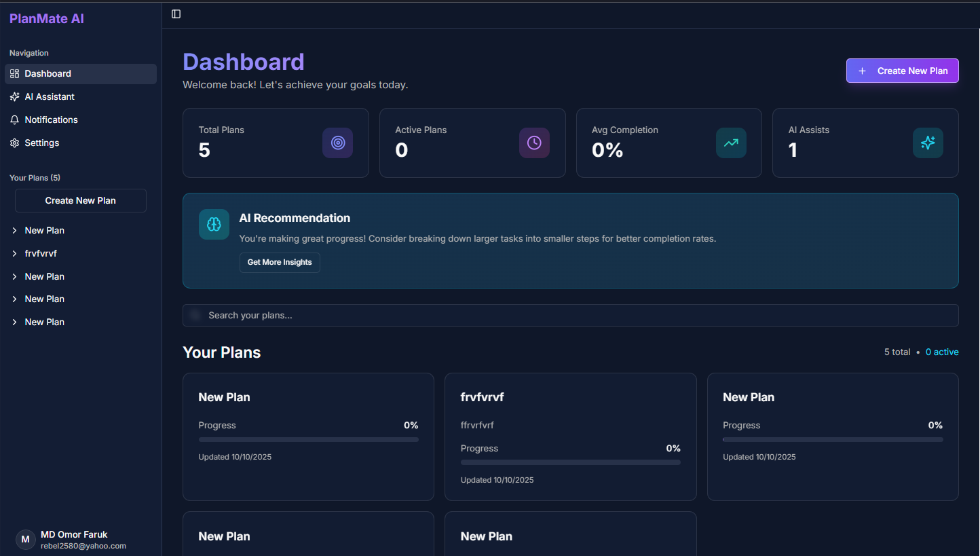
Task: Go to the AI Assistant page
Action: 50,96
